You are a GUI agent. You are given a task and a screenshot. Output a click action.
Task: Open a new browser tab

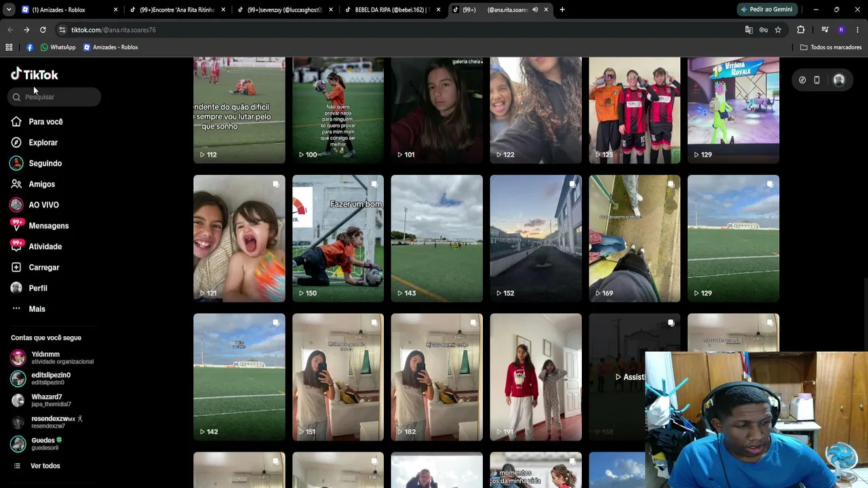coord(562,9)
